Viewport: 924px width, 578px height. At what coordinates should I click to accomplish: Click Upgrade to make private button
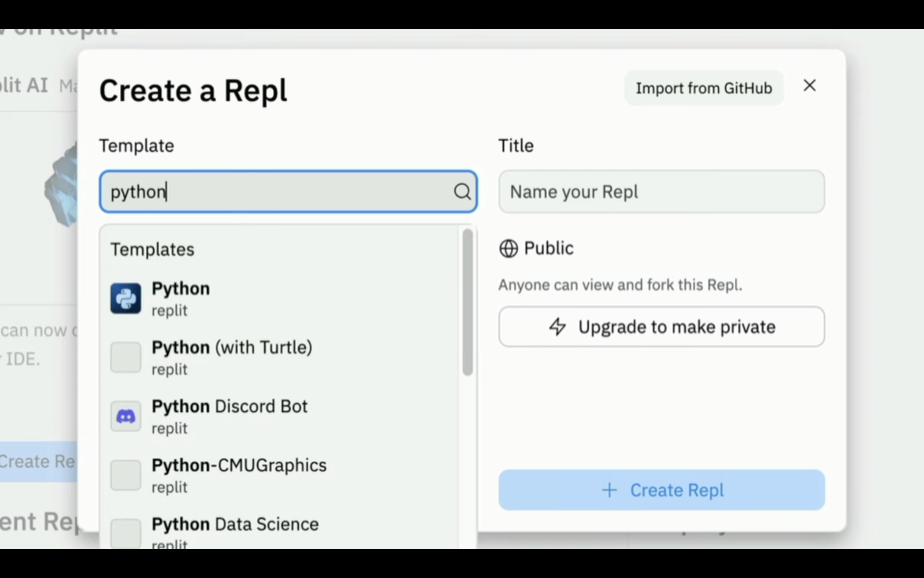[x=661, y=327]
